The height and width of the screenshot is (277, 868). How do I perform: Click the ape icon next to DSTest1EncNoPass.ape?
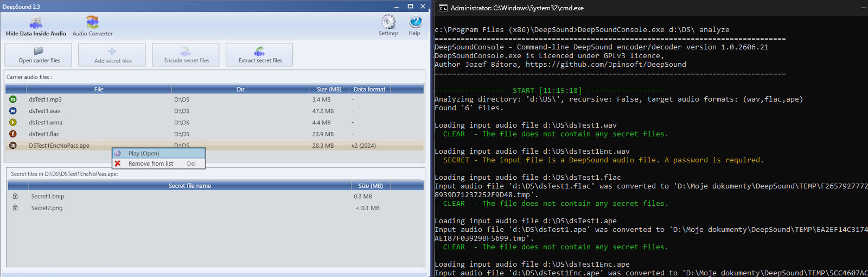13,146
